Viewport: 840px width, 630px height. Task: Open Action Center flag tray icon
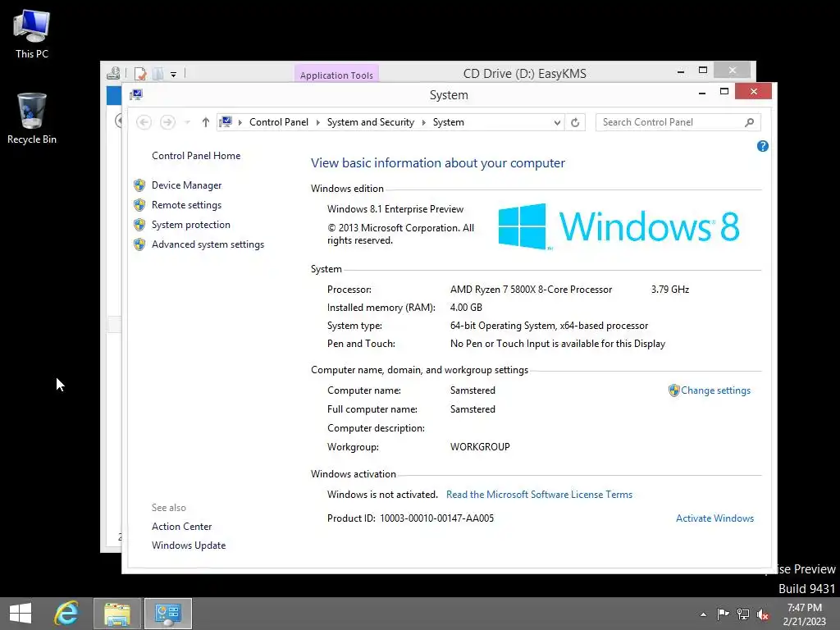click(x=723, y=614)
